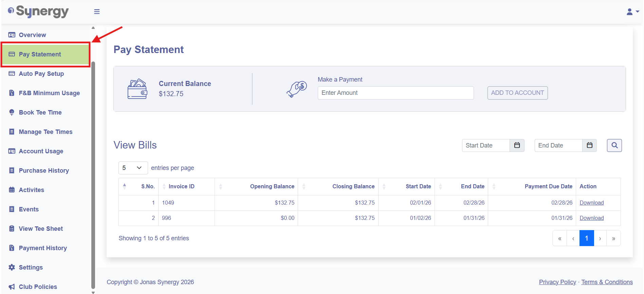Open End Date calendar picker icon
Viewport: 644px width, 294px height.
click(589, 145)
